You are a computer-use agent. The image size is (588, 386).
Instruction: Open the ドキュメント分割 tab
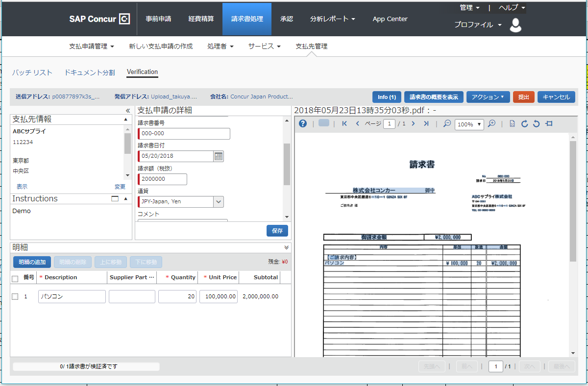90,72
